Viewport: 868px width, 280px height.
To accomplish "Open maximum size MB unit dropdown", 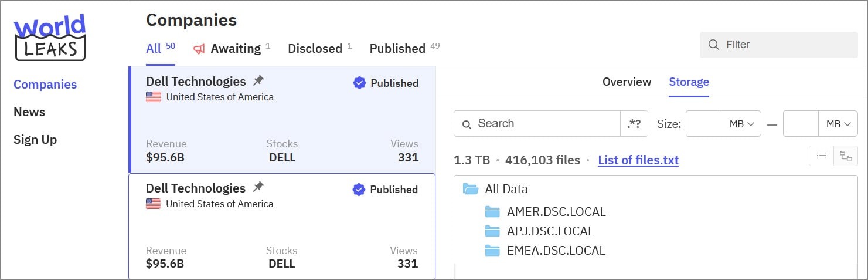I will [x=838, y=124].
